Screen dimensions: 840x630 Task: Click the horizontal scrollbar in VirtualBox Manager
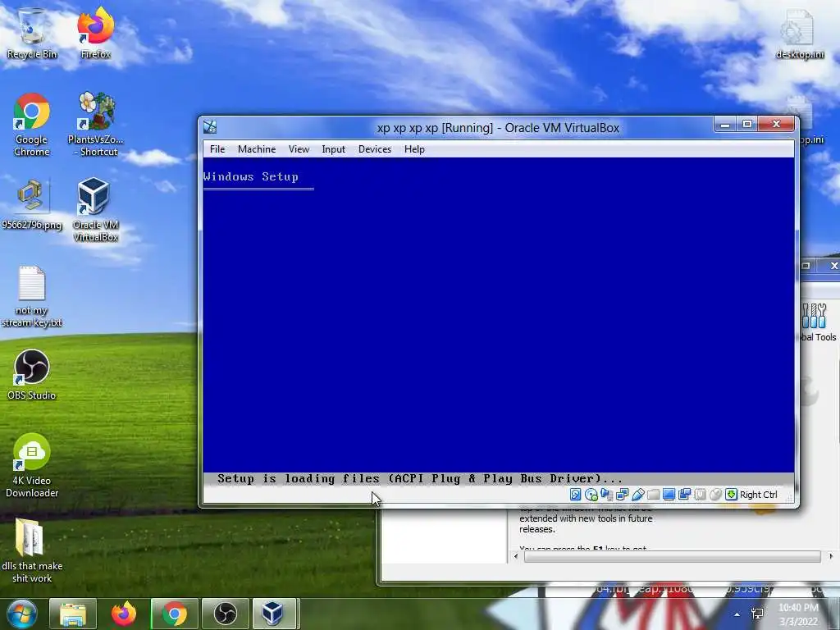(x=672, y=557)
